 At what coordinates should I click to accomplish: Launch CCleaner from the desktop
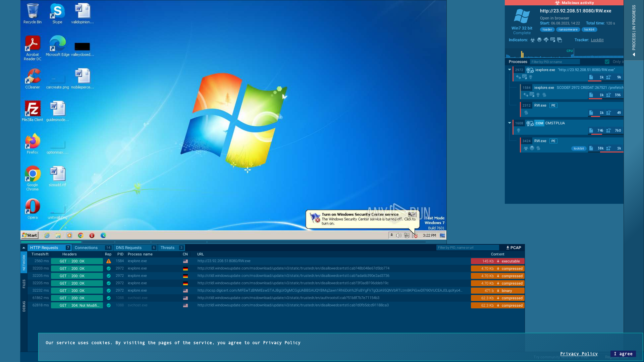coord(33,79)
